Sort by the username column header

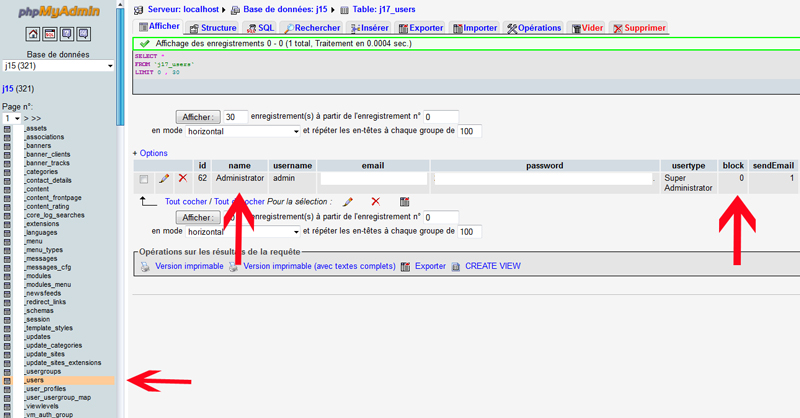coord(292,165)
